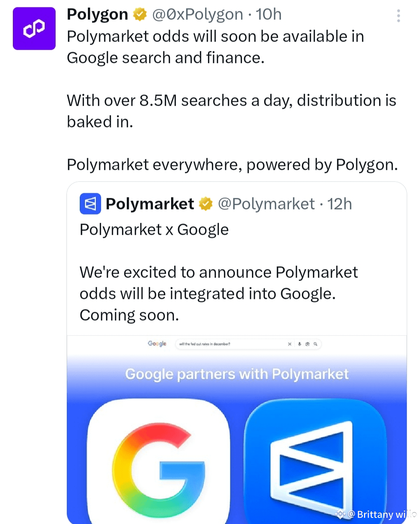The width and height of the screenshot is (420, 524).
Task: Click the Polygon display name
Action: click(x=98, y=14)
